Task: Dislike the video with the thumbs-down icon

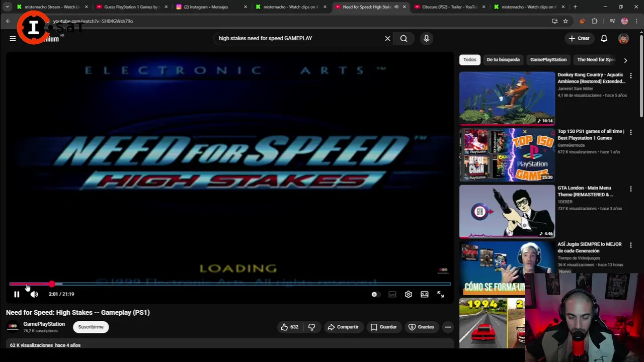Action: pos(312,327)
